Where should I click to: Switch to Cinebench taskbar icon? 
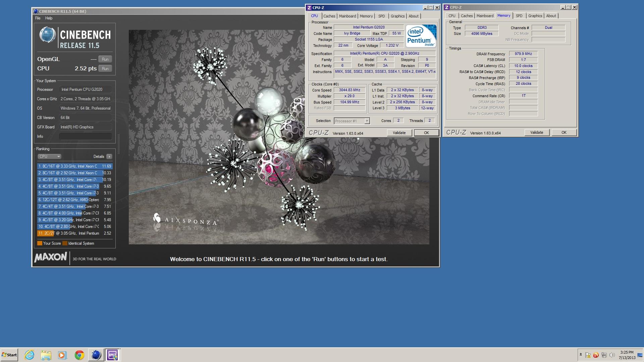(x=96, y=355)
